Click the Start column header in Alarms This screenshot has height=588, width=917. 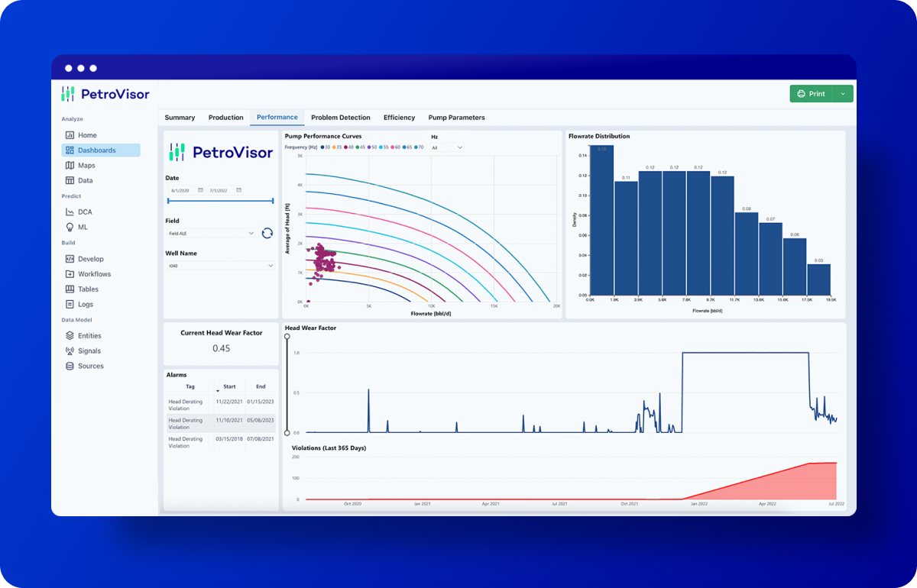(x=229, y=386)
